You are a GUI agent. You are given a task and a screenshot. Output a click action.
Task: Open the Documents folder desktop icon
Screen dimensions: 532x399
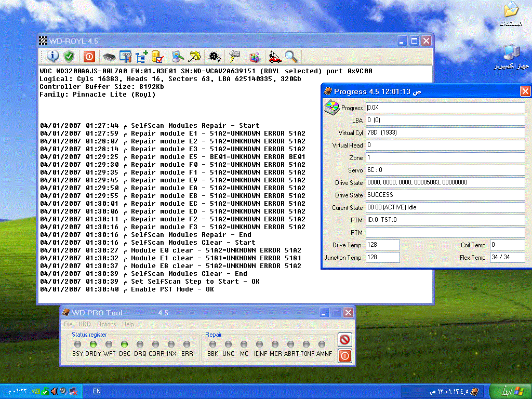click(511, 14)
